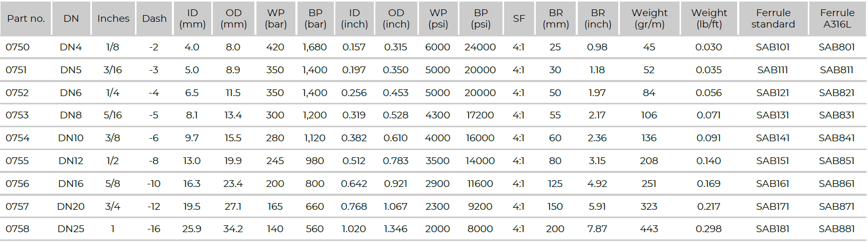Click burst pressure value 24000 psi
Image resolution: width=868 pixels, height=242 pixels.
tap(480, 47)
